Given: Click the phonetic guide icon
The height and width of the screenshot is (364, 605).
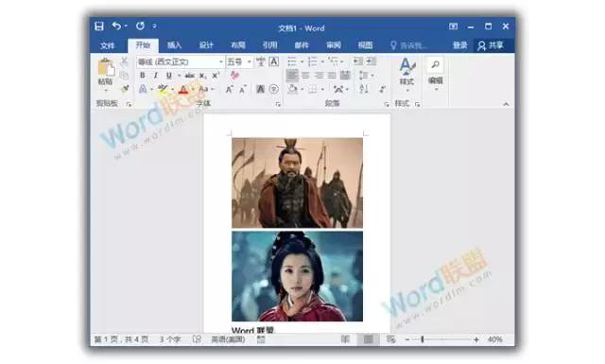Looking at the screenshot, I should pos(261,61).
